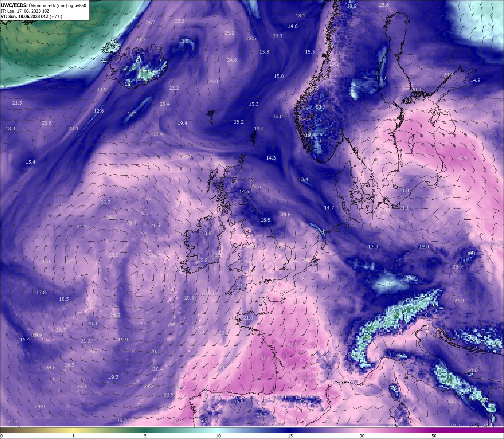Image resolution: width=504 pixels, height=439 pixels.
Task: Click the 13.4 value in the North Sea
Action: tap(303, 180)
